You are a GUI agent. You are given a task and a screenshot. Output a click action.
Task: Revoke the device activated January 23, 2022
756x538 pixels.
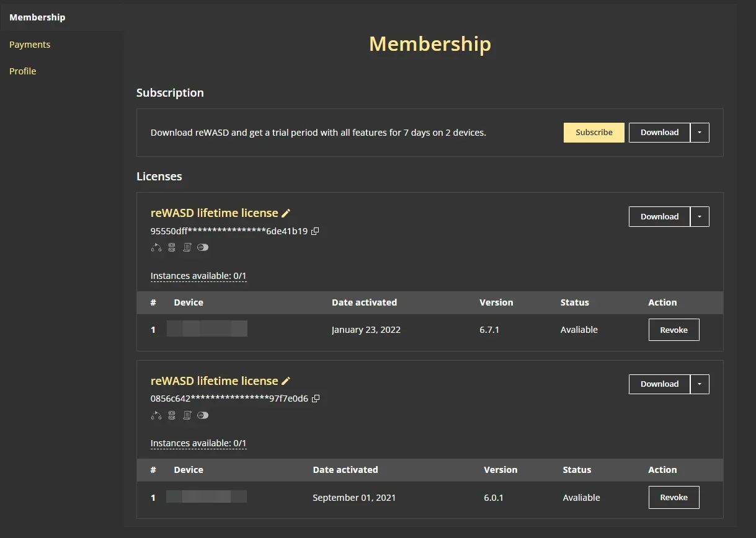(674, 330)
